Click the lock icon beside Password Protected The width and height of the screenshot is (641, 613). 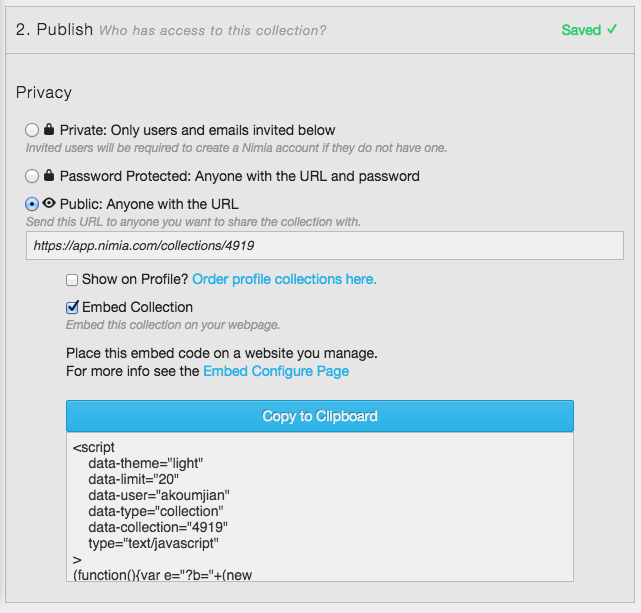(49, 175)
